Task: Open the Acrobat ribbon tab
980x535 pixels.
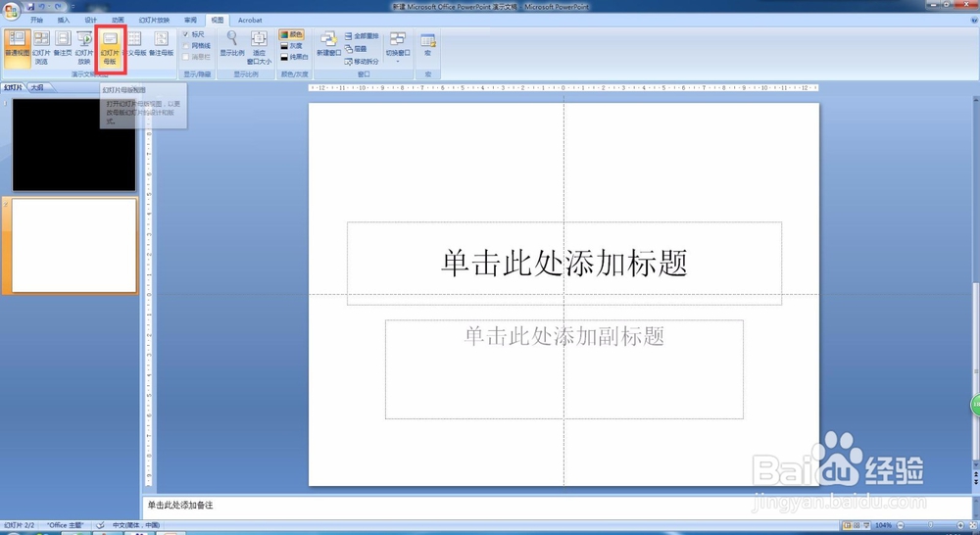Action: pyautogui.click(x=250, y=20)
